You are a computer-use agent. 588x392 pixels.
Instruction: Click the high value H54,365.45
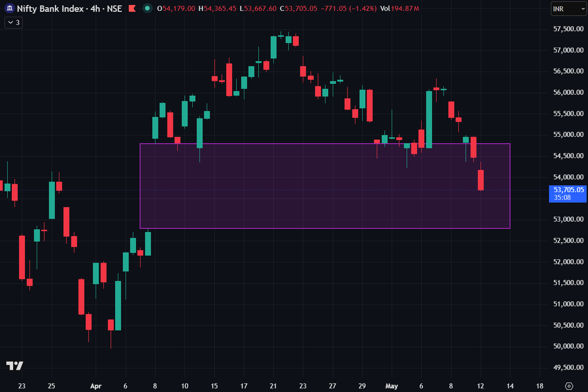pyautogui.click(x=219, y=8)
